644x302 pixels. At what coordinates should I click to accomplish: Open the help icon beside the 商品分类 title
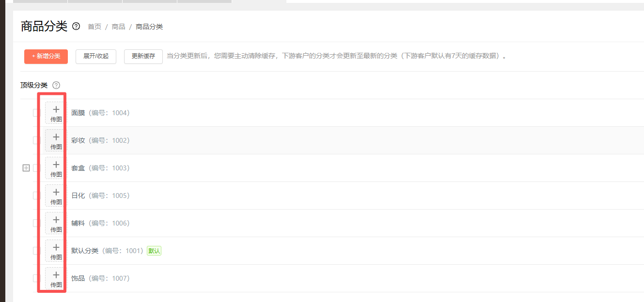[x=76, y=26]
